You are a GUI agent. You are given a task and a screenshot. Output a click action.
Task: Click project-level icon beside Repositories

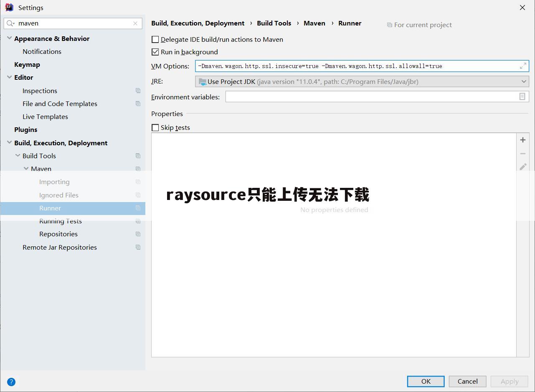tap(138, 234)
